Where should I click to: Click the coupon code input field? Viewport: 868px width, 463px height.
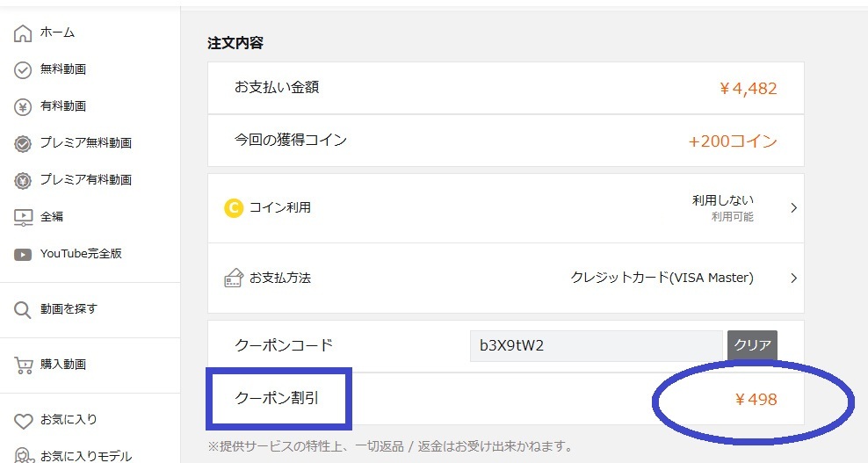tap(596, 345)
